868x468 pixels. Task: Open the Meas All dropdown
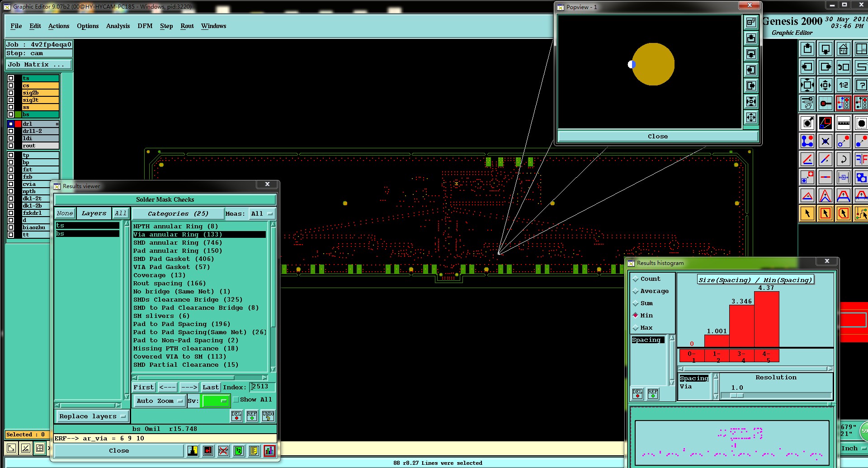pyautogui.click(x=262, y=214)
